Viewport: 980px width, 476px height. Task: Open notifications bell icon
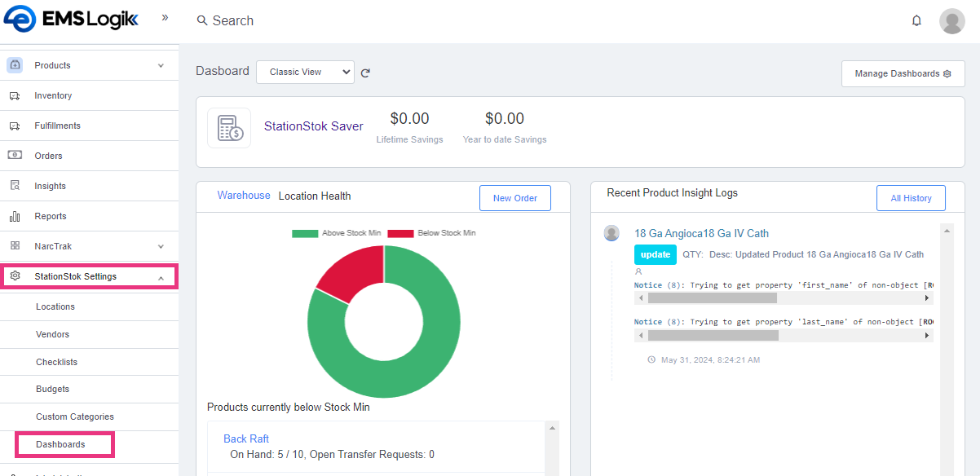pos(916,20)
